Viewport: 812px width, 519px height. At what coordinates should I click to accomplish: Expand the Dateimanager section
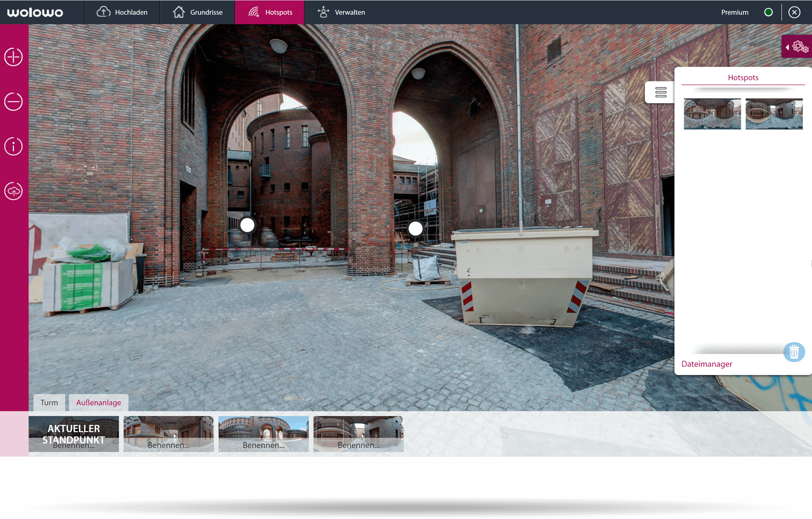click(706, 364)
